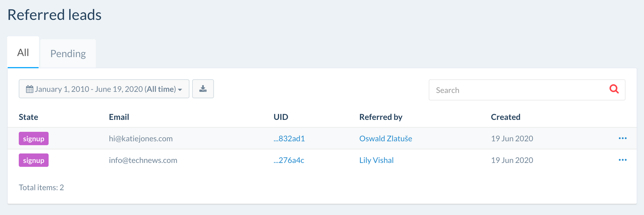The height and width of the screenshot is (215, 644).
Task: Click the red search magnifier icon
Action: pyautogui.click(x=614, y=89)
